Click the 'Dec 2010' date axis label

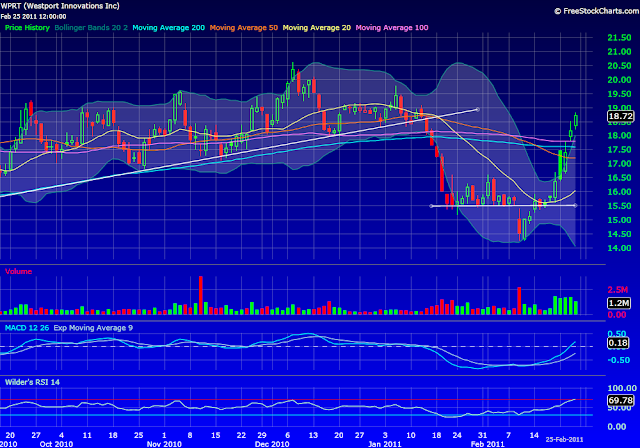272,444
